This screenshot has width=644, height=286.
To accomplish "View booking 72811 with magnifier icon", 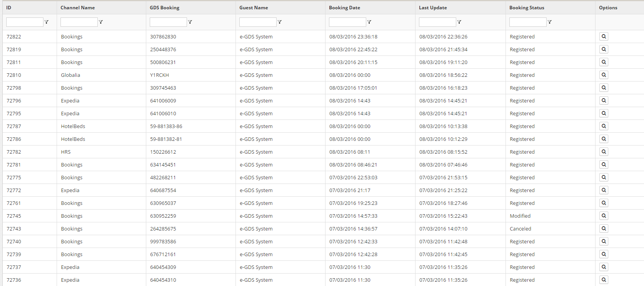I will click(x=604, y=62).
